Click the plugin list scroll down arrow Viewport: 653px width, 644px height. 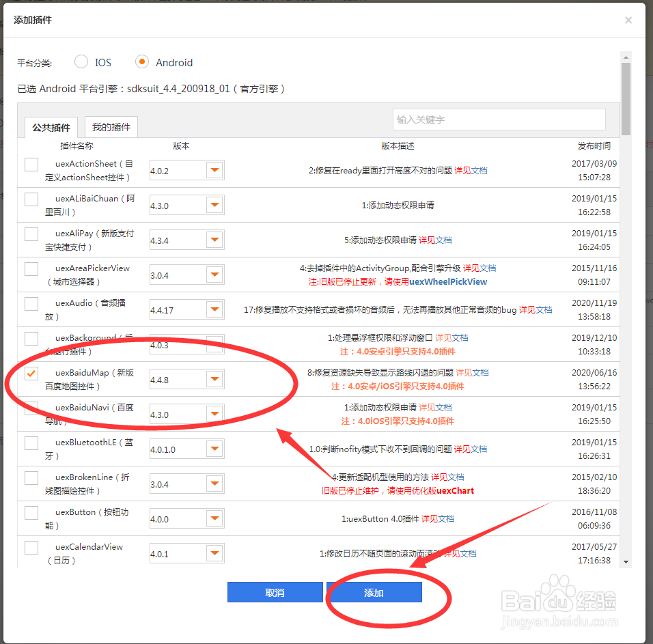coord(626,562)
